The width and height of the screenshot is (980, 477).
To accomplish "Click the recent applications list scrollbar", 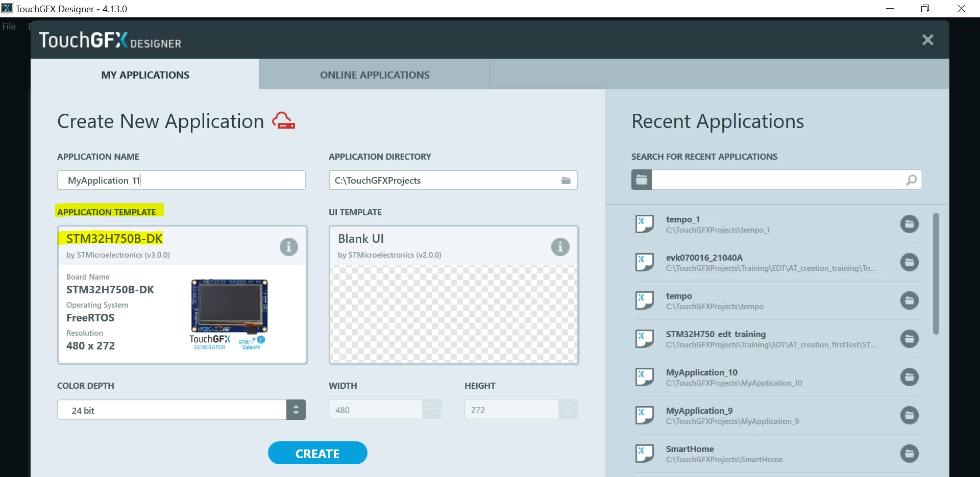I will [936, 274].
